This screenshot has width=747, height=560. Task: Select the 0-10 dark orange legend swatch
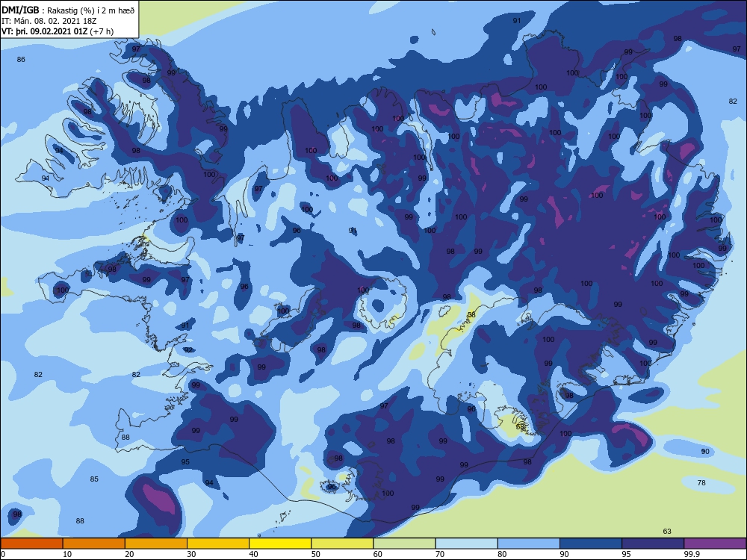point(31,544)
